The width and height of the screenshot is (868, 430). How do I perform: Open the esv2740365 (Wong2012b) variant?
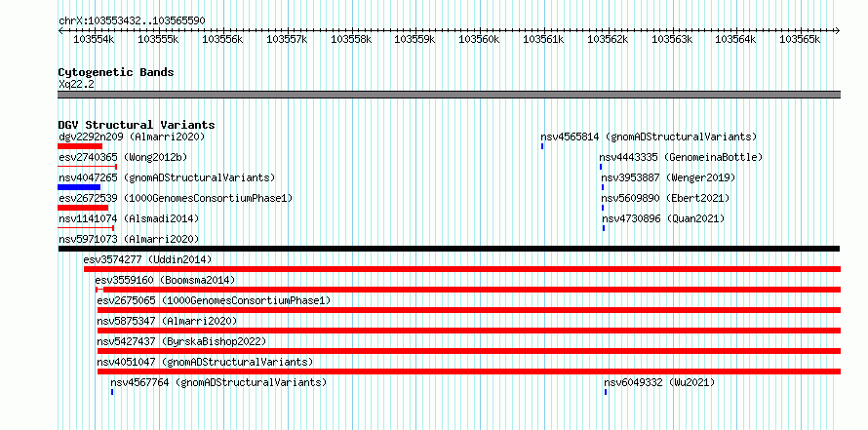pos(123,157)
